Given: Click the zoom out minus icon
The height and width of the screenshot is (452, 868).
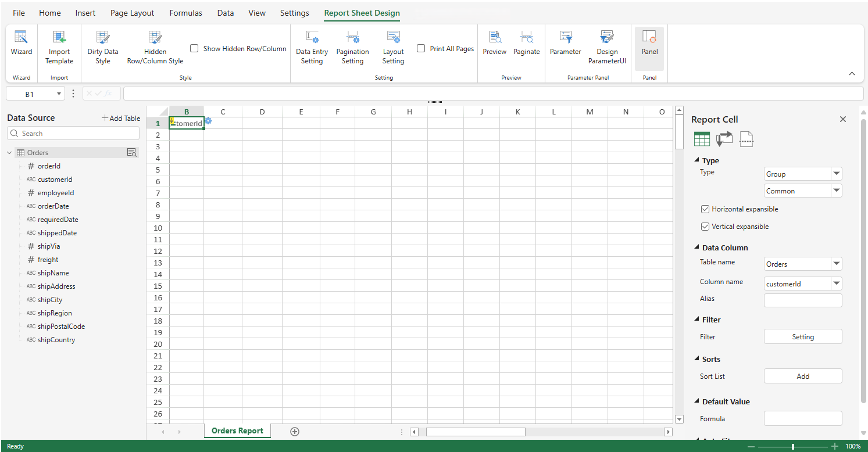Looking at the screenshot, I should [751, 447].
